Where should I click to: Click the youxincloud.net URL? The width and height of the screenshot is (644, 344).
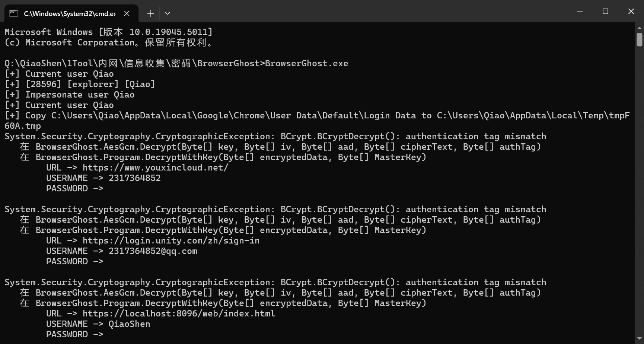click(155, 168)
